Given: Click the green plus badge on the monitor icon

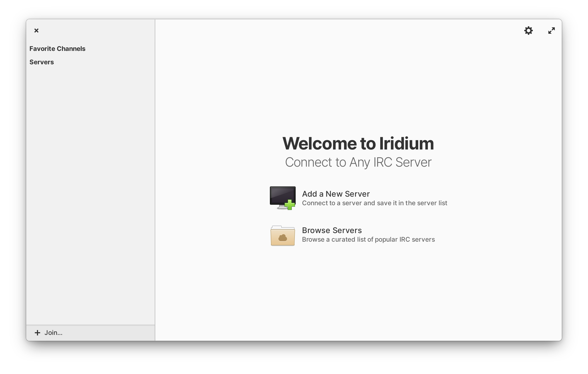Looking at the screenshot, I should tap(290, 205).
